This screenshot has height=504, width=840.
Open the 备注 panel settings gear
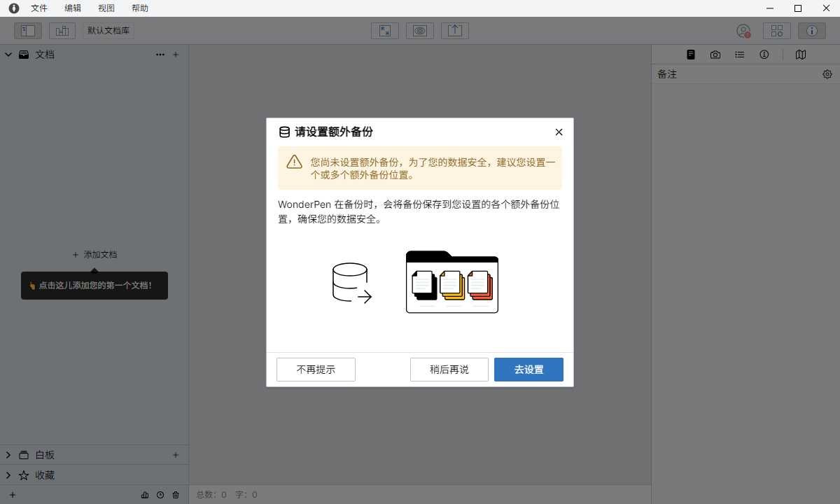[827, 74]
